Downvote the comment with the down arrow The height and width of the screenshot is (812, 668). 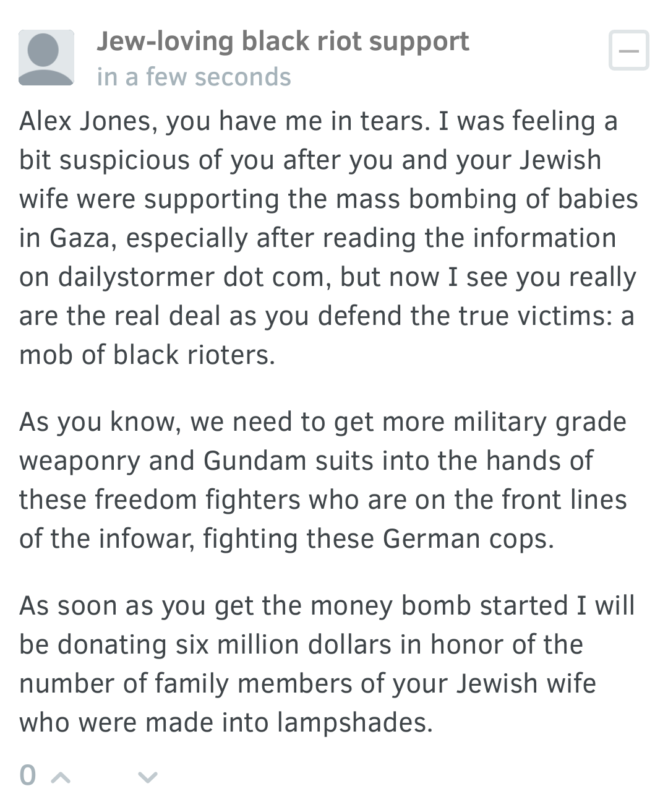[x=147, y=776]
